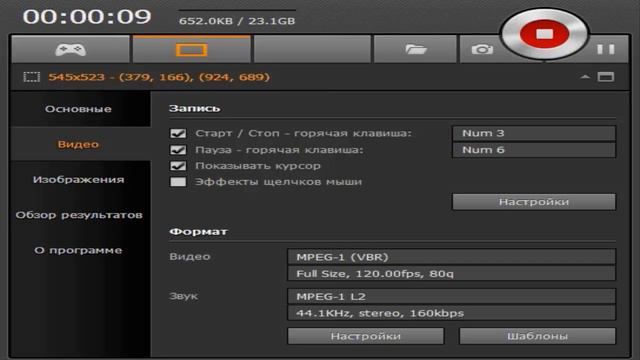Disable Показывать курсор checkbox

click(x=178, y=166)
